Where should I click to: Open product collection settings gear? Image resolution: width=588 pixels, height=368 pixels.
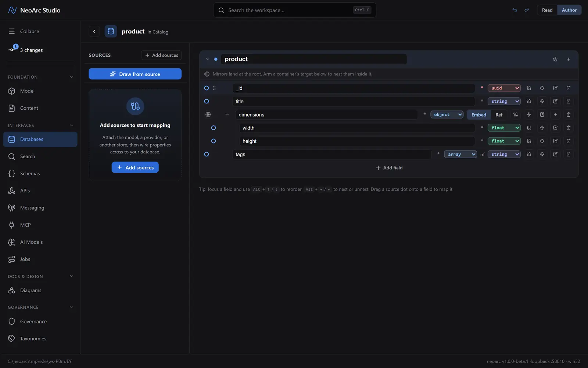pos(555,59)
